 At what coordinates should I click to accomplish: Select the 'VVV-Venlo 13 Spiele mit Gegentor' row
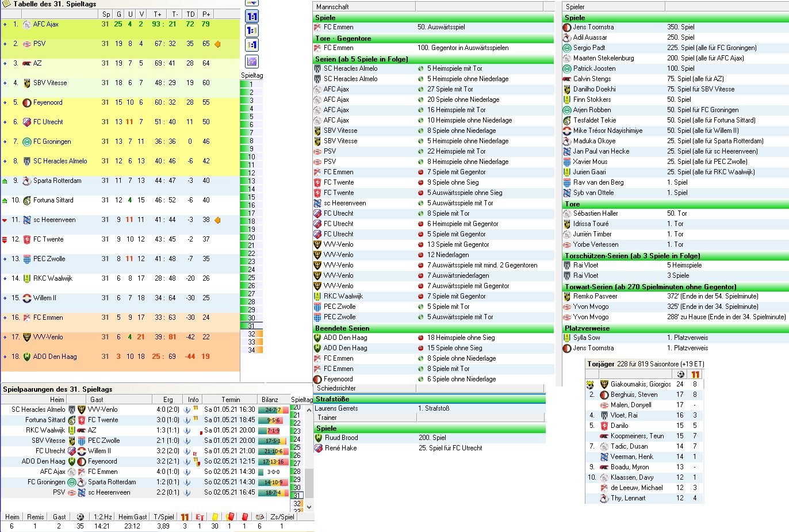pyautogui.click(x=433, y=244)
